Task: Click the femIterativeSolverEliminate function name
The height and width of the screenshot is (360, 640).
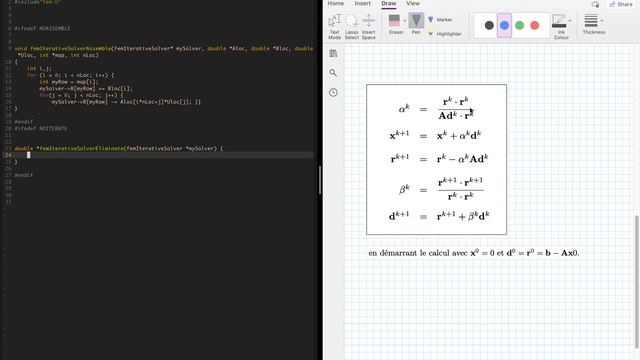Action: click(x=82, y=149)
